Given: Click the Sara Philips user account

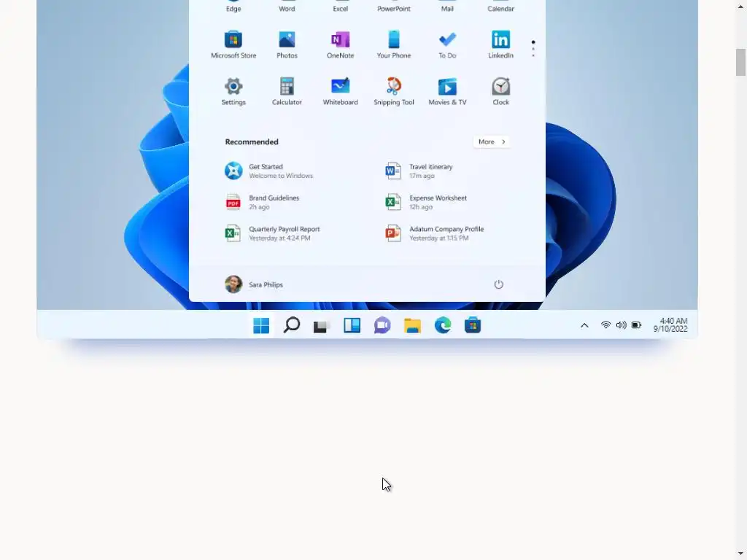Looking at the screenshot, I should click(x=254, y=284).
